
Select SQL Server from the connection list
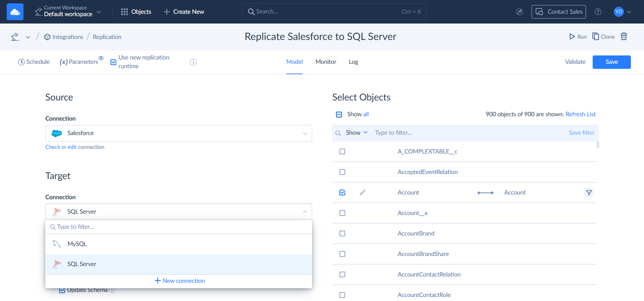(x=179, y=264)
